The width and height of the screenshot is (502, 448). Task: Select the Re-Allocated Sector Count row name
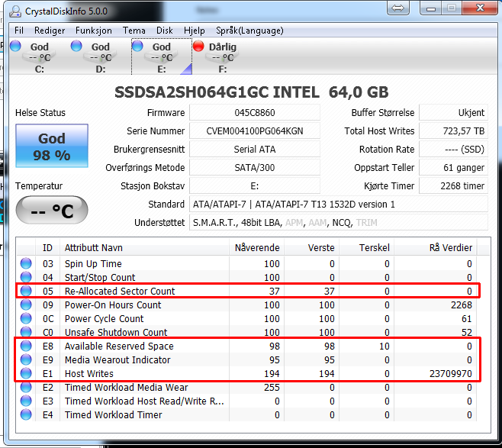pyautogui.click(x=120, y=291)
